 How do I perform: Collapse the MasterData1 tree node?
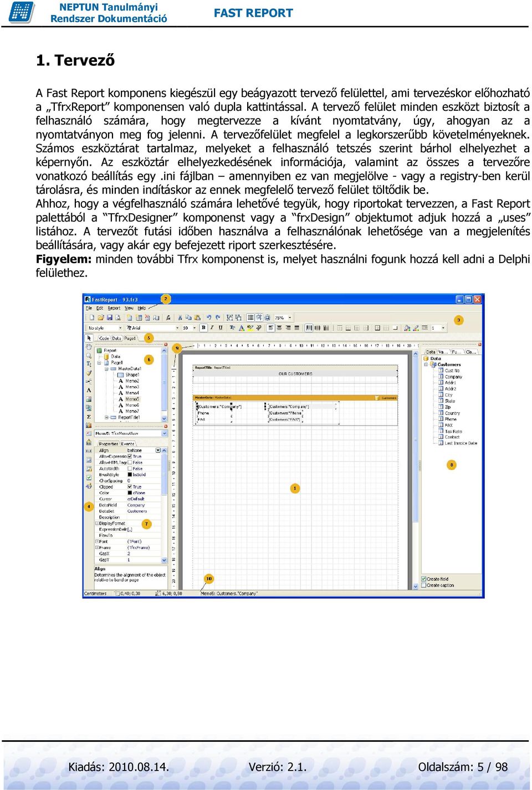point(106,369)
